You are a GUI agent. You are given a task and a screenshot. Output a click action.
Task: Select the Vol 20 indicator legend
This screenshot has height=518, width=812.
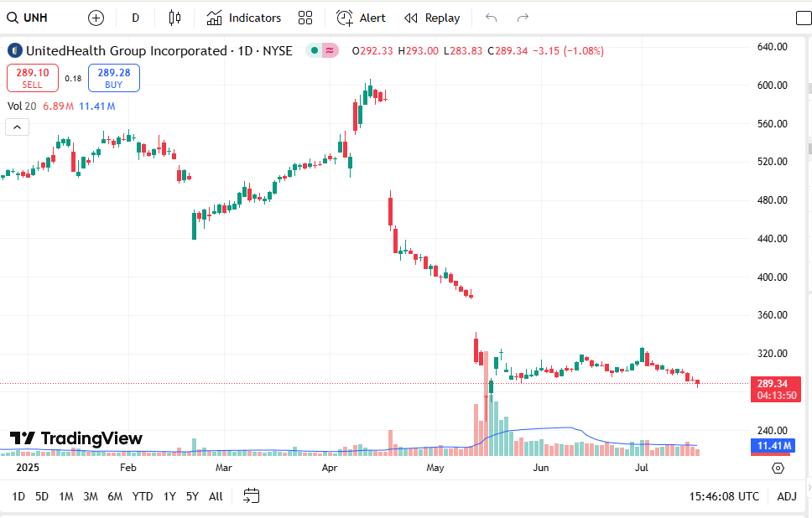coord(22,106)
